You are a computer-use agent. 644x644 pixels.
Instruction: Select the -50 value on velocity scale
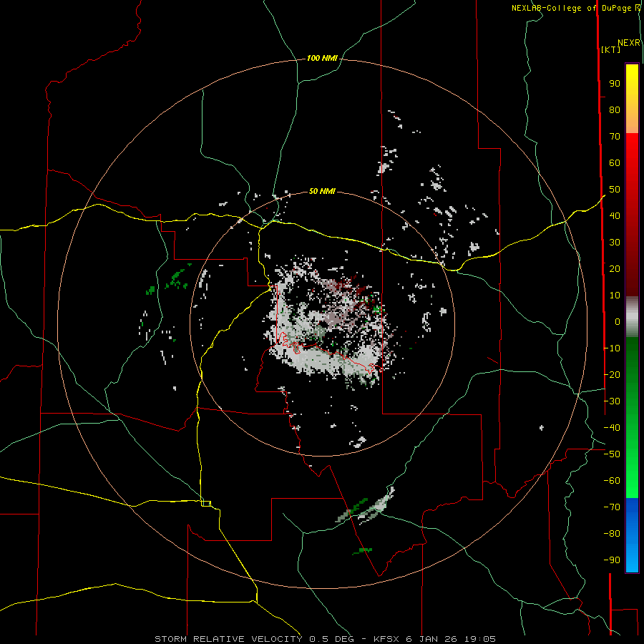[612, 454]
